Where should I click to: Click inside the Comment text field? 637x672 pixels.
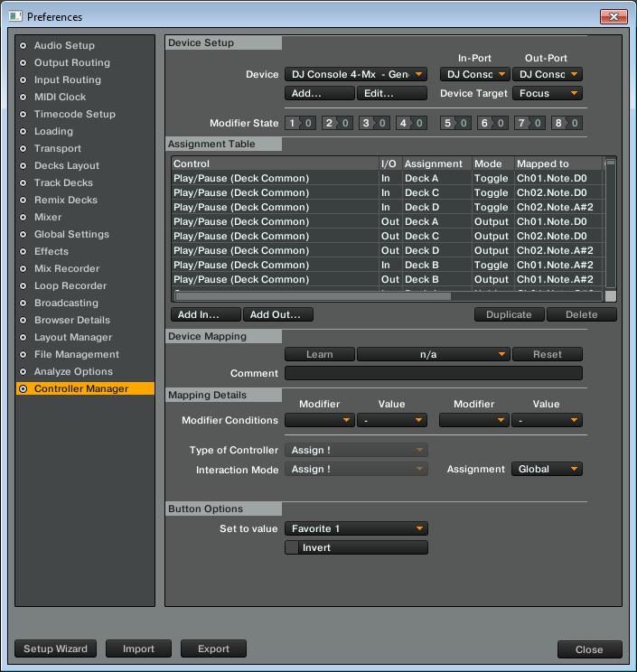point(433,373)
